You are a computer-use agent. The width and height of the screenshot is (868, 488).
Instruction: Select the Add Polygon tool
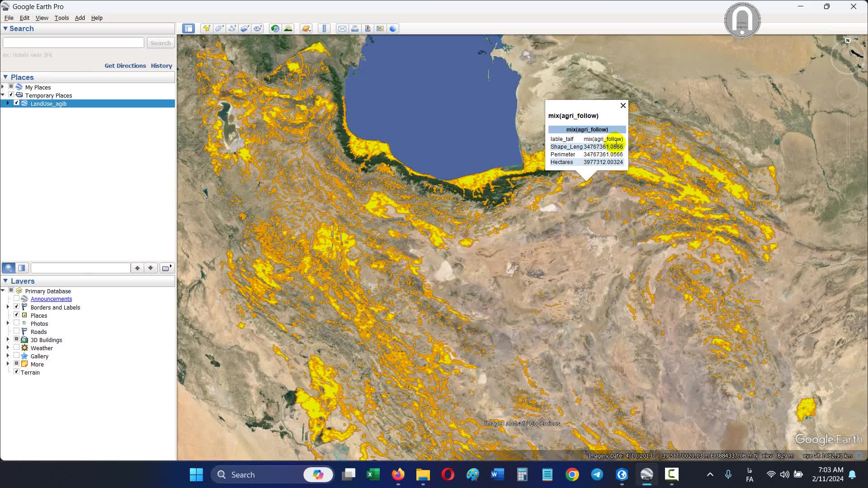(x=219, y=28)
